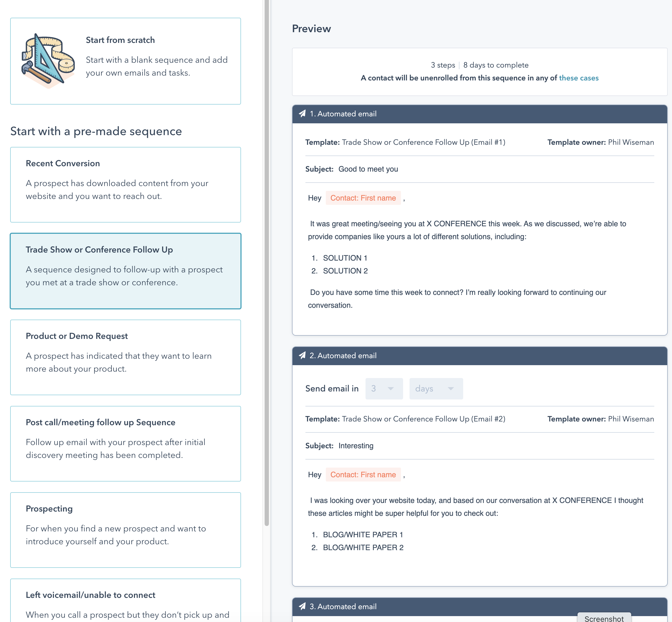Click Contact First name token in email 2
The height and width of the screenshot is (622, 672).
pyautogui.click(x=363, y=475)
